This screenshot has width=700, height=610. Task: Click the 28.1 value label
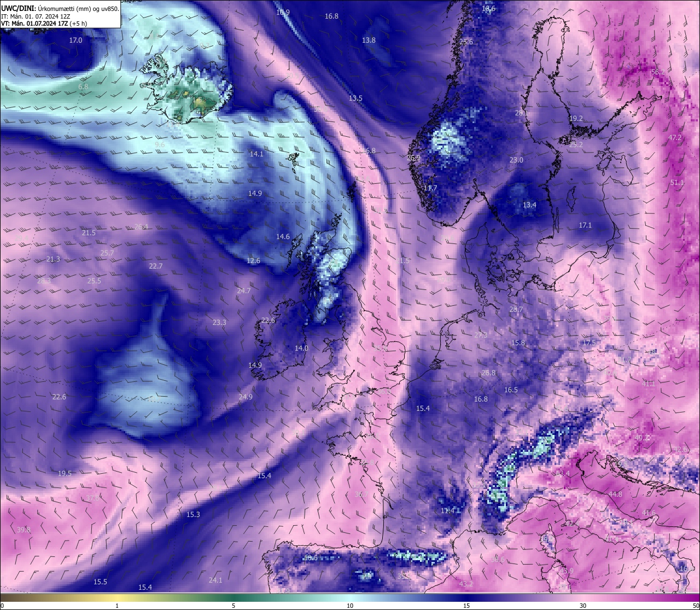coord(521,113)
